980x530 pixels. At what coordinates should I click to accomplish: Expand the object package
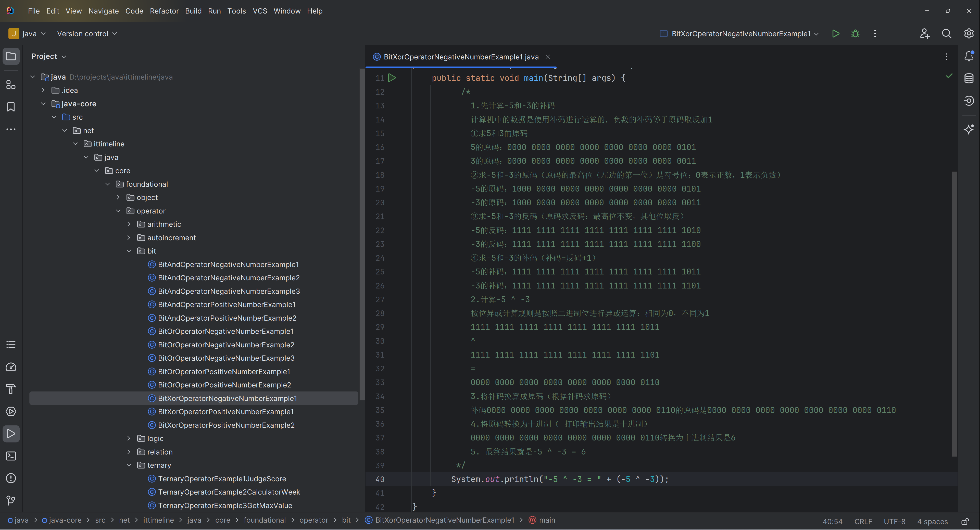tap(118, 197)
